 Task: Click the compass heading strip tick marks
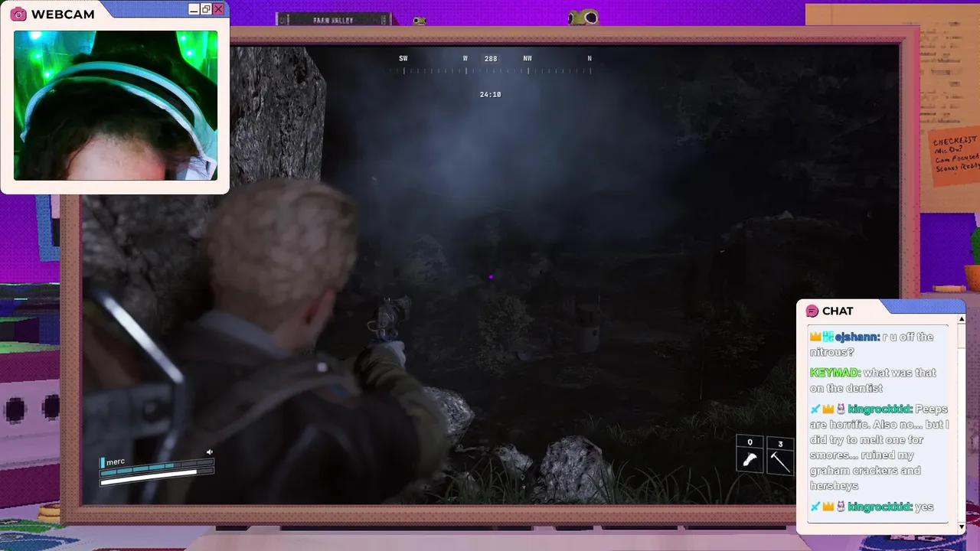[x=498, y=71]
